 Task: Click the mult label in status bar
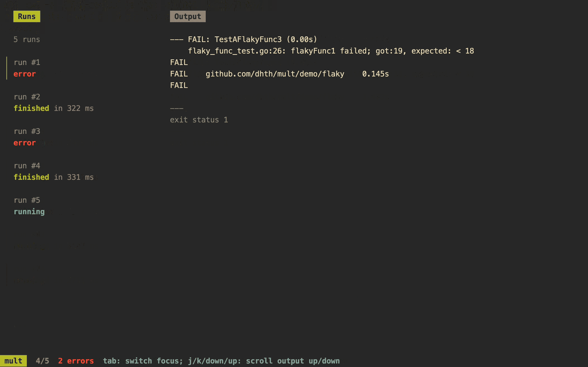click(13, 361)
